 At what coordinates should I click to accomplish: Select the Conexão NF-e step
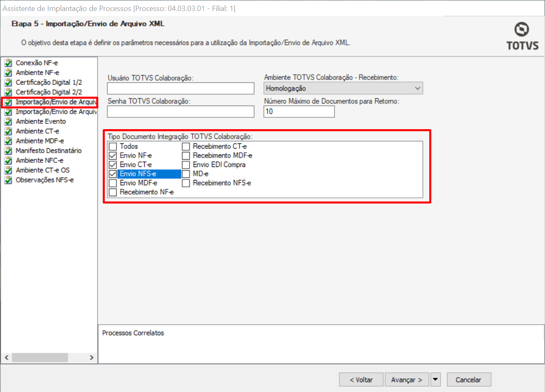(x=37, y=63)
